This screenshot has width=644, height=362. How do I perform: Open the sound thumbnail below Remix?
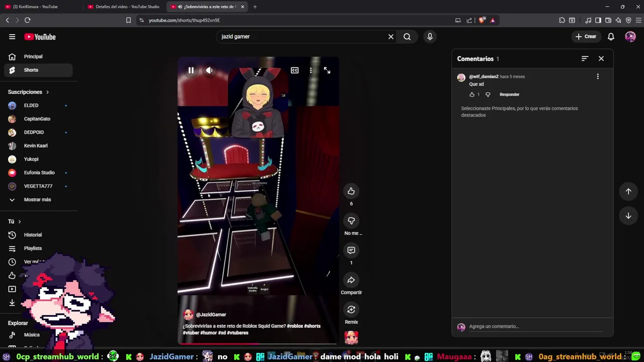click(351, 337)
